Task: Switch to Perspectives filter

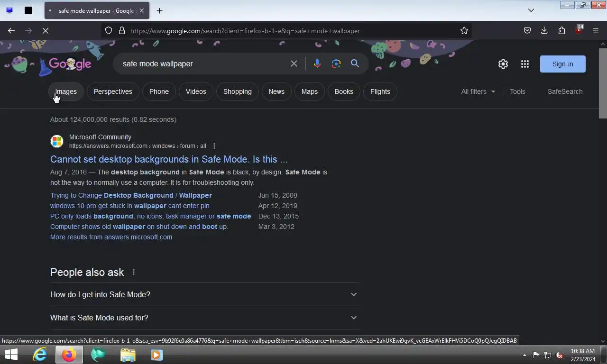Action: pyautogui.click(x=113, y=91)
